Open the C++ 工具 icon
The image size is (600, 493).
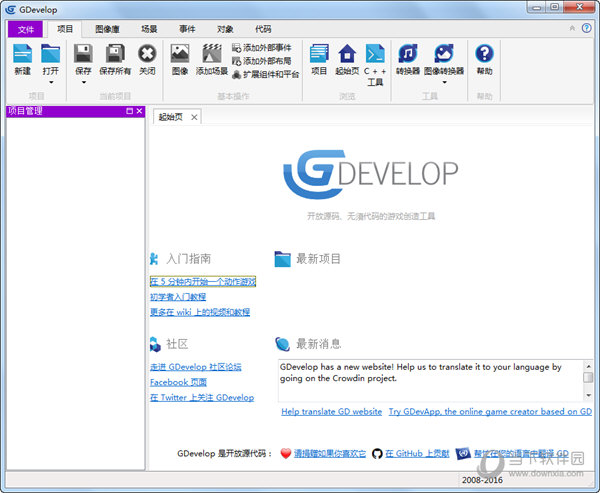tap(375, 53)
